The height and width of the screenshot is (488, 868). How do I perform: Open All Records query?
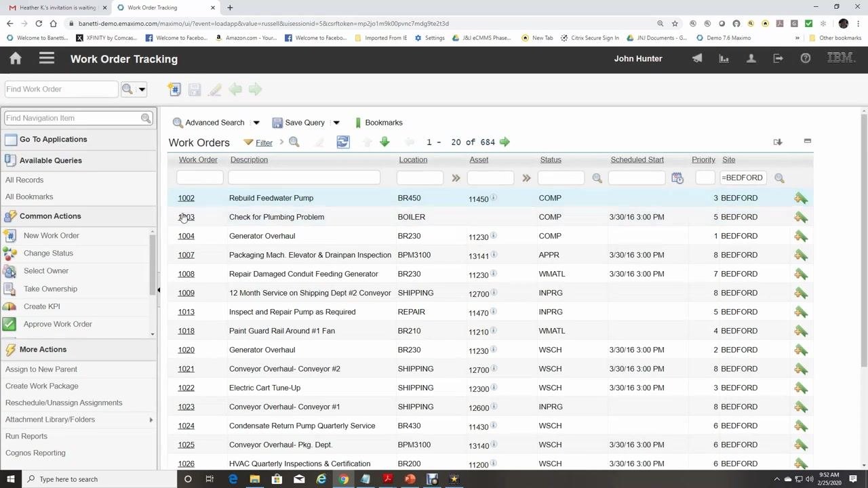pyautogui.click(x=24, y=180)
